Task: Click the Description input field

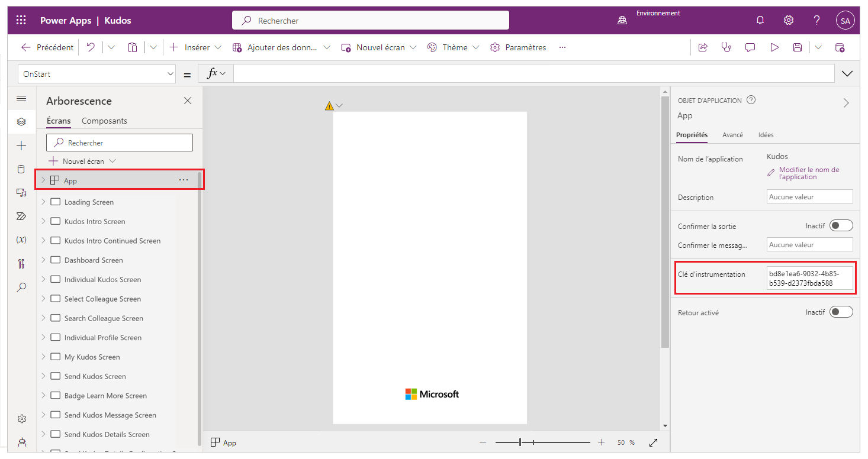Action: [809, 197]
